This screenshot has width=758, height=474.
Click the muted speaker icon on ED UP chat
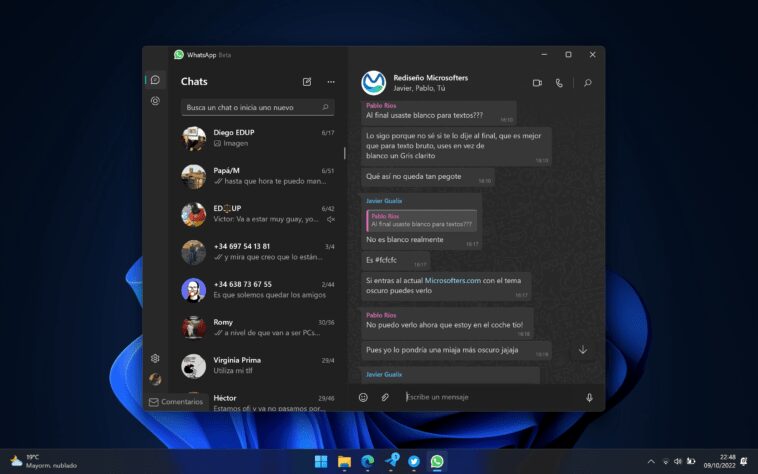click(x=331, y=219)
